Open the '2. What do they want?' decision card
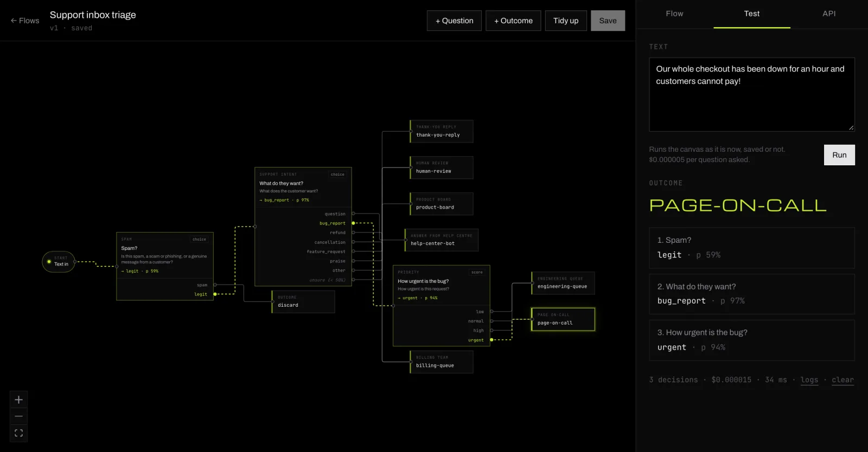Viewport: 868px width, 452px height. click(751, 294)
